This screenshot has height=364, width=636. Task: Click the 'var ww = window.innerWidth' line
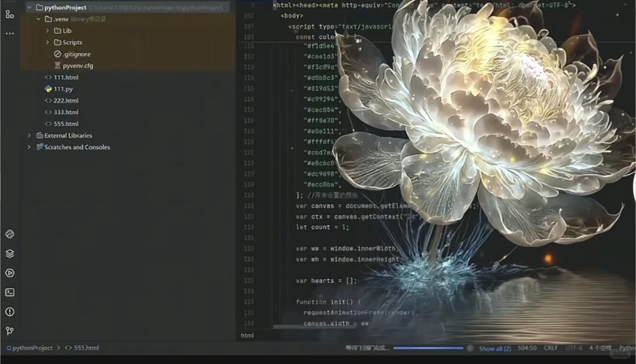348,249
